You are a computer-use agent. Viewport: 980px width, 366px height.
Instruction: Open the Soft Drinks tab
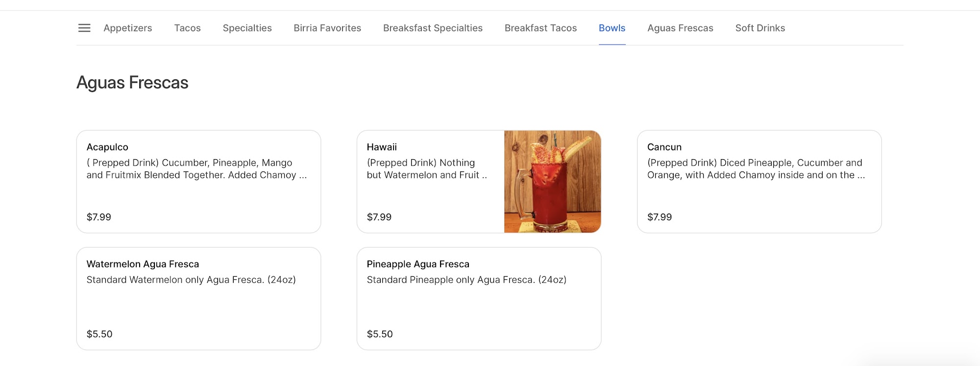click(x=760, y=28)
